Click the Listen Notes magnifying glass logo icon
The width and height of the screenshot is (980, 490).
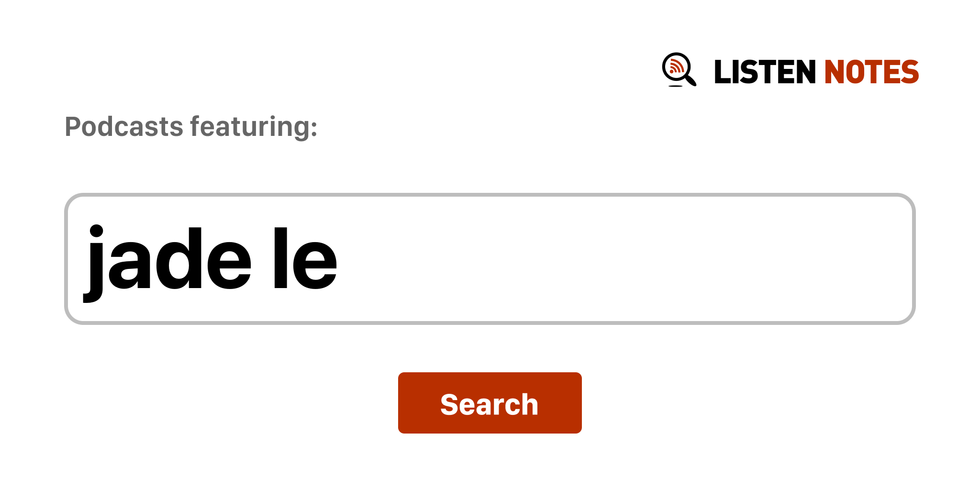pyautogui.click(x=679, y=70)
